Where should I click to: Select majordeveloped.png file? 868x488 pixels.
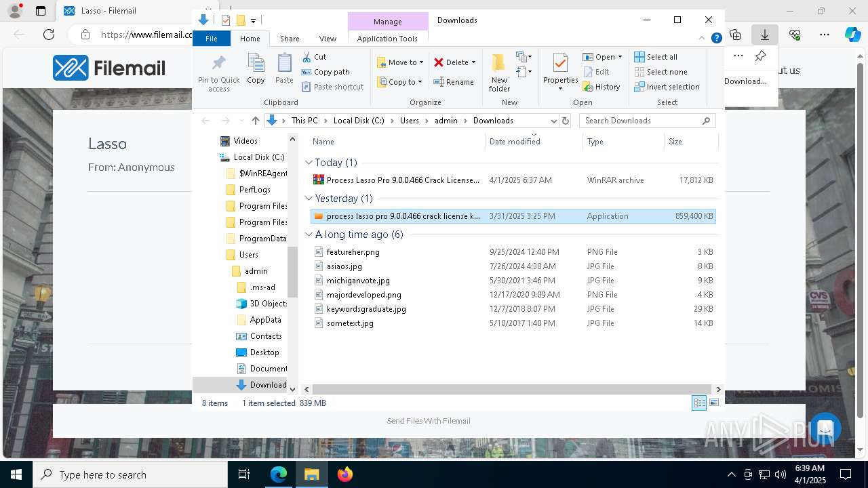click(513, 295)
